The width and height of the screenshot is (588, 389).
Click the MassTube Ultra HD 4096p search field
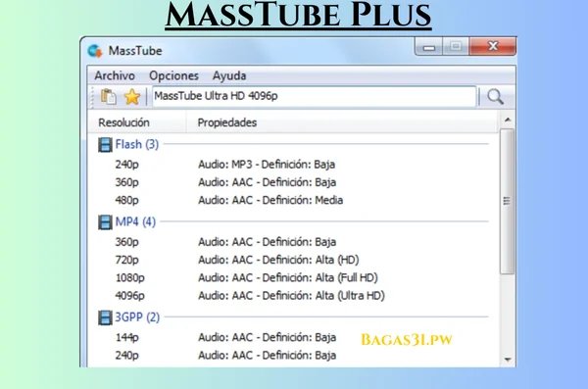[x=315, y=96]
